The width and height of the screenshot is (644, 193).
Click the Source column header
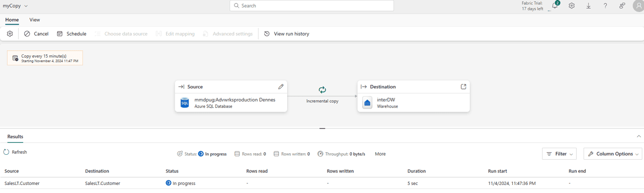[12, 171]
